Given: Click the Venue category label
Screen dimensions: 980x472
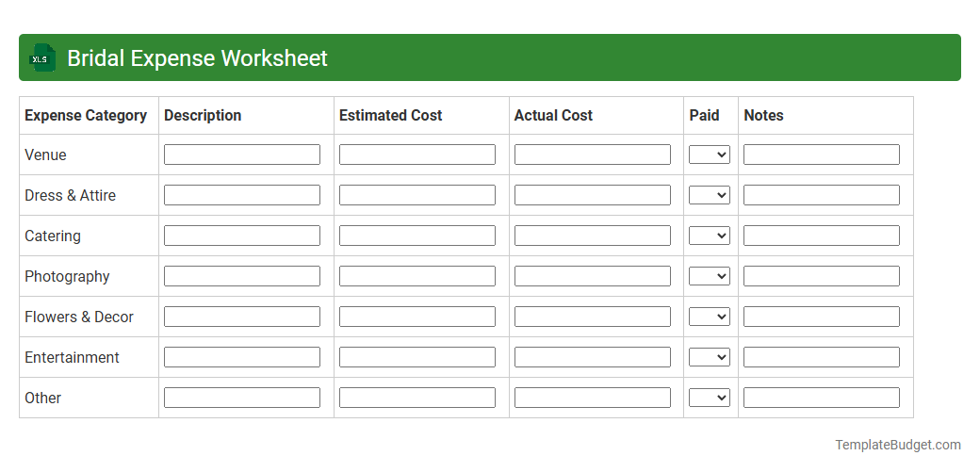Looking at the screenshot, I should pyautogui.click(x=45, y=155).
